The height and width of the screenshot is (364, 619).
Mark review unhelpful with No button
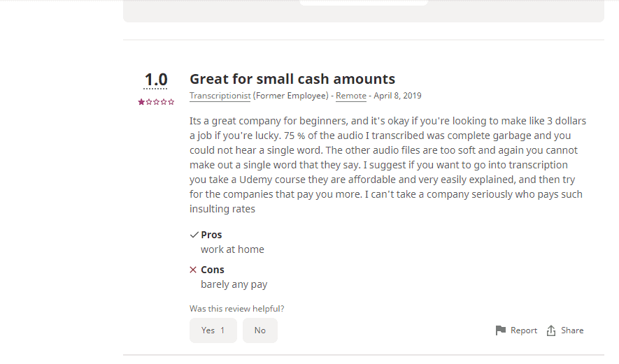(260, 330)
